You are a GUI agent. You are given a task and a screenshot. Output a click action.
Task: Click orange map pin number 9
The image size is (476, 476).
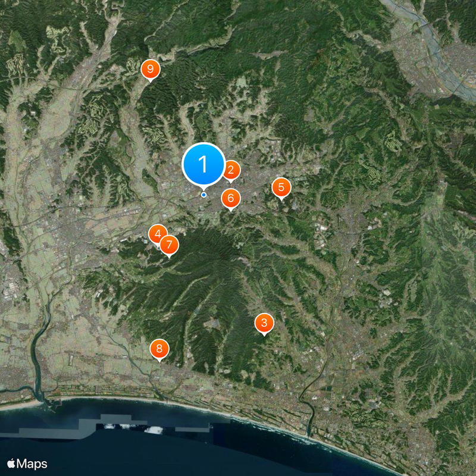tap(150, 70)
